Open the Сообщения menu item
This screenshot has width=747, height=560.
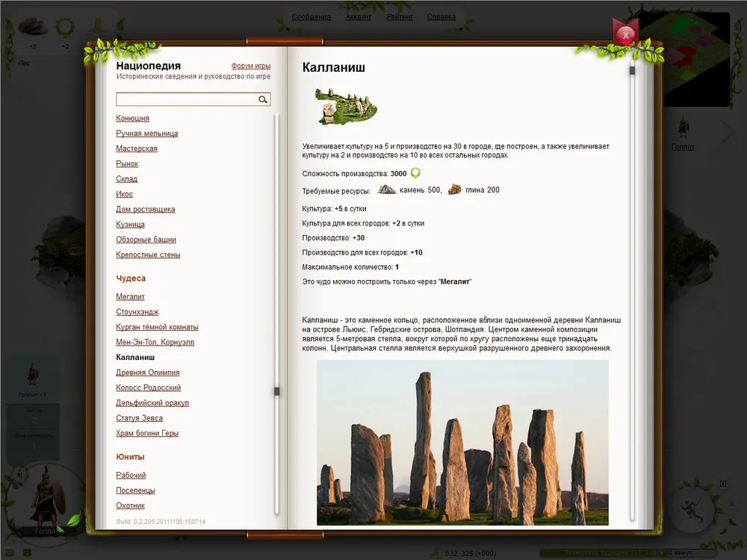point(311,16)
